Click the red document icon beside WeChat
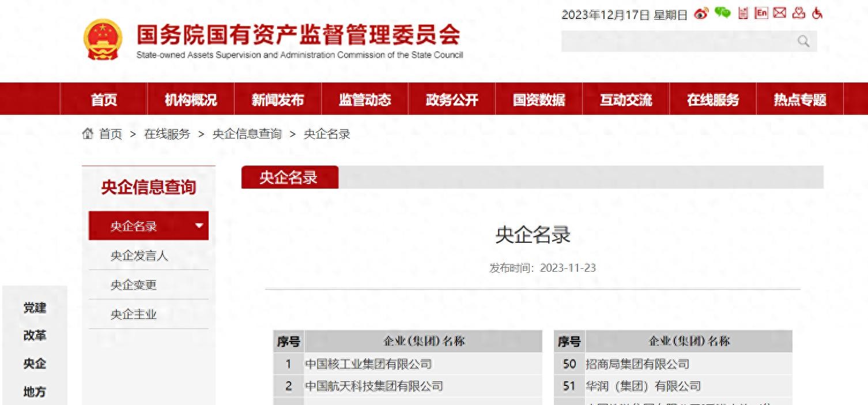 [743, 13]
